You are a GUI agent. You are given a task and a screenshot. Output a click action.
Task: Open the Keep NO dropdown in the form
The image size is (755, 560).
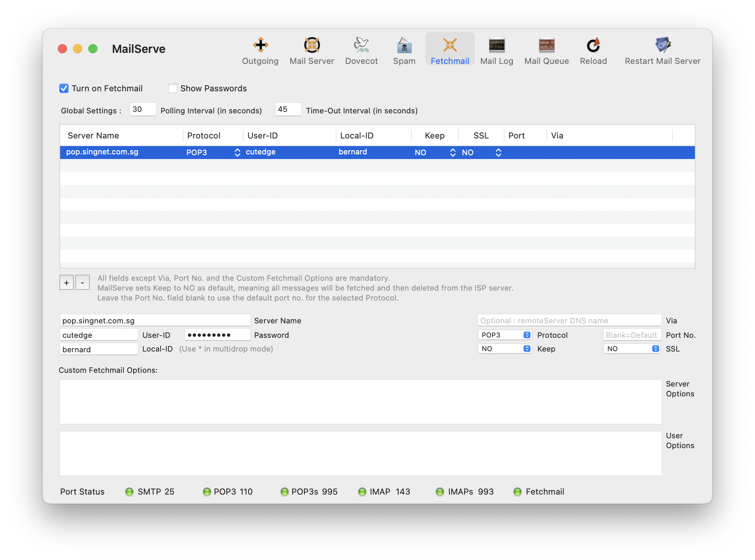(x=505, y=348)
